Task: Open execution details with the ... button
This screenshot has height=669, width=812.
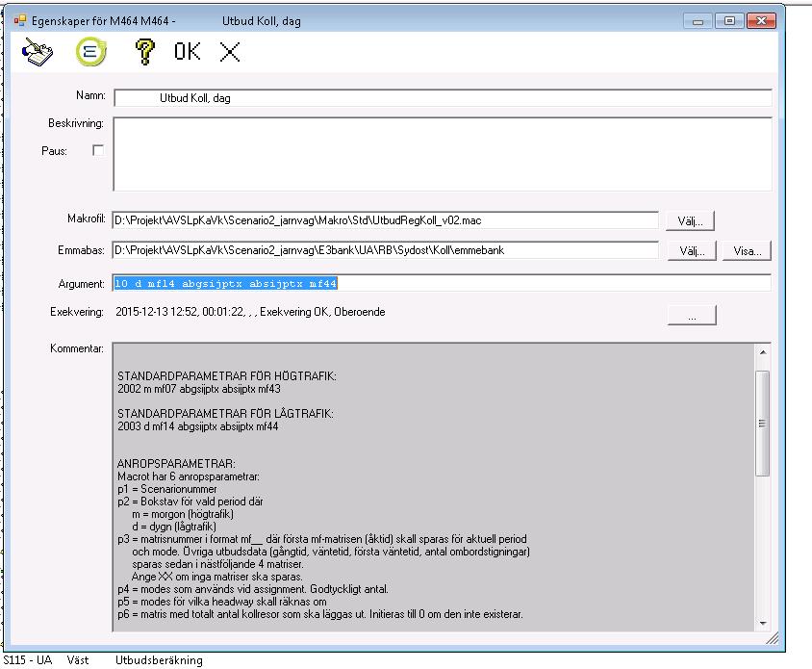Action: (x=692, y=316)
